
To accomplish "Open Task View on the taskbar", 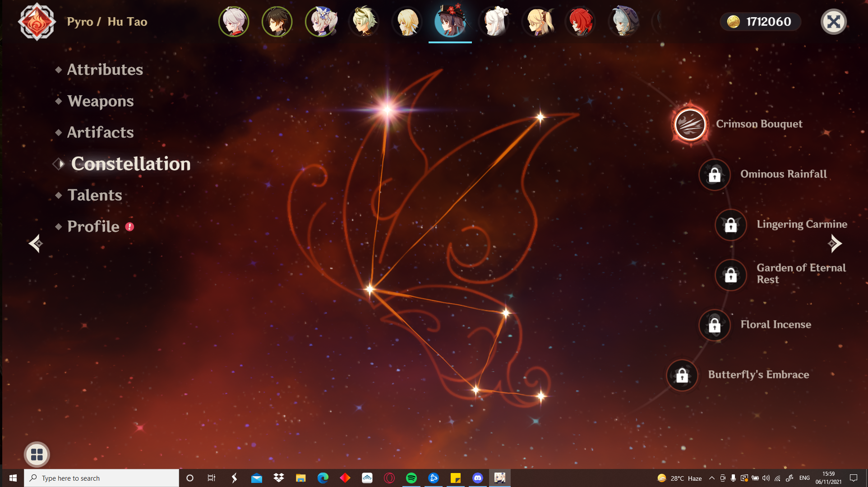I will tap(211, 478).
